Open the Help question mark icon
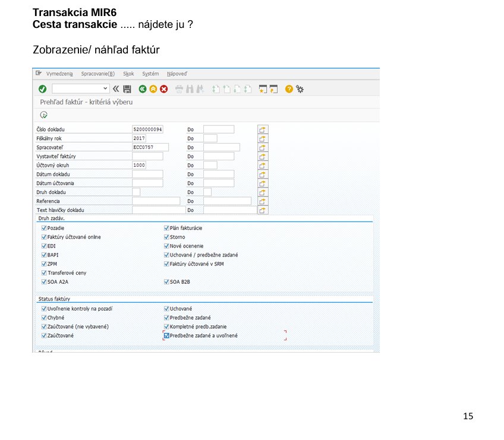504x440 pixels. 289,89
